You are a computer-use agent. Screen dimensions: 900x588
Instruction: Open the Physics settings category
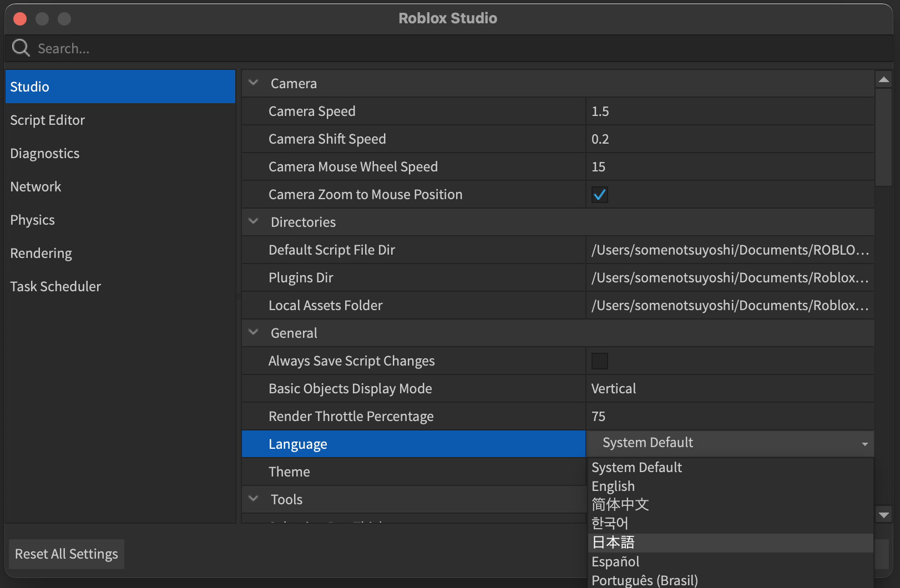coord(120,220)
